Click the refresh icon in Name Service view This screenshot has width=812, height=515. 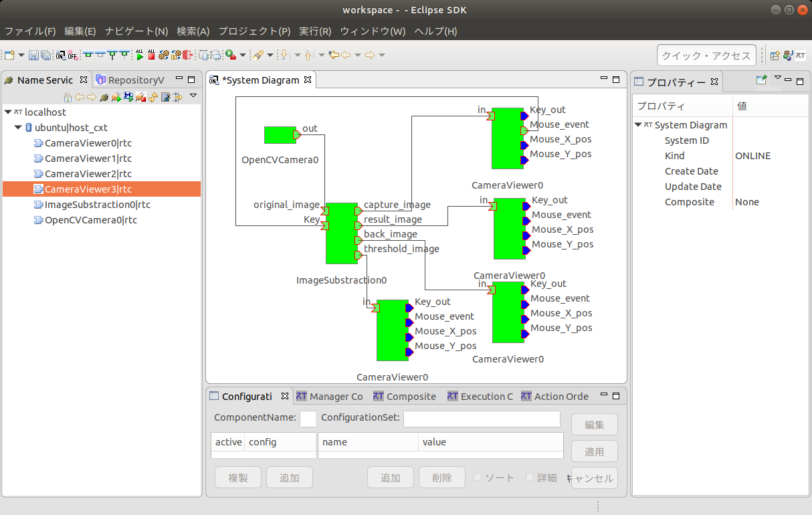point(153,97)
